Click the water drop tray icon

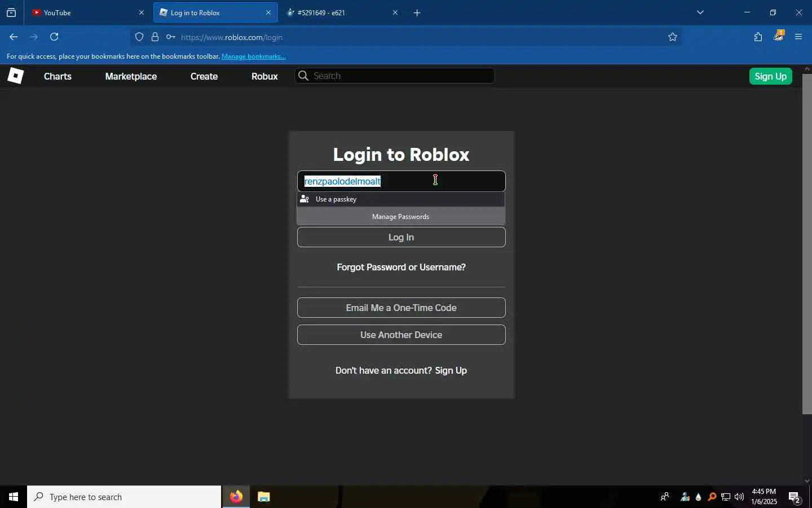pyautogui.click(x=699, y=497)
